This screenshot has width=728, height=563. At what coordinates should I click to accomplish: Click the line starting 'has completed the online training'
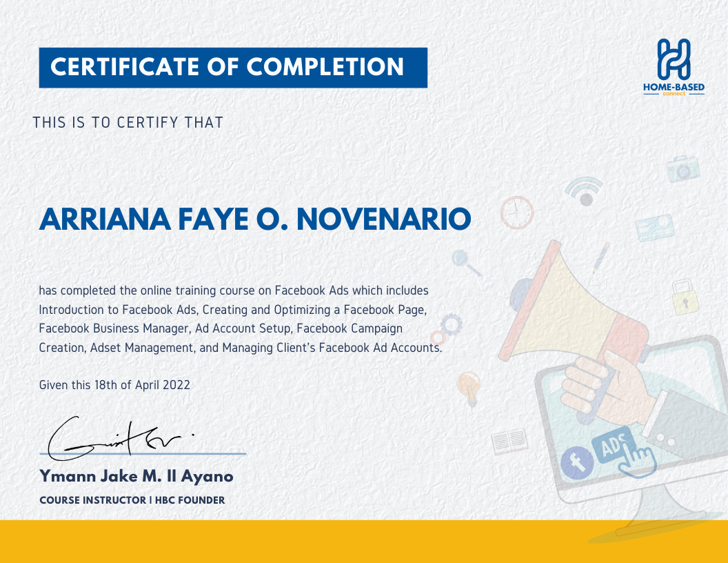coord(234,290)
